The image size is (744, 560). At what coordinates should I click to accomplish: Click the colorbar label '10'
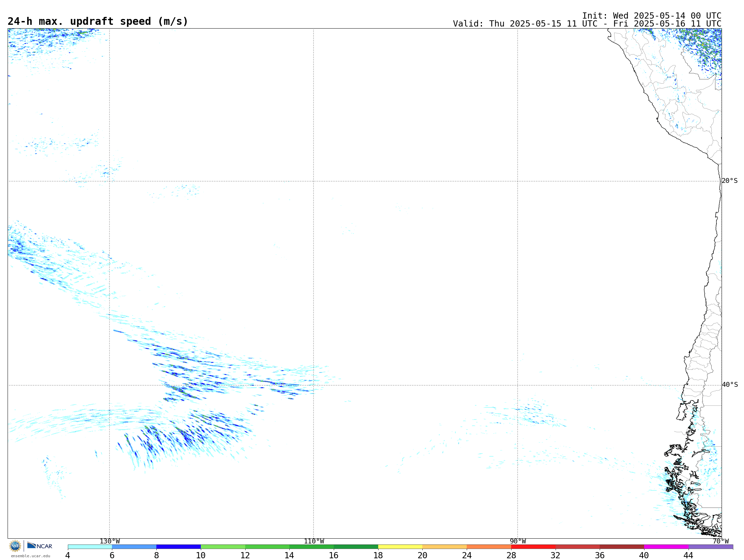(x=201, y=555)
